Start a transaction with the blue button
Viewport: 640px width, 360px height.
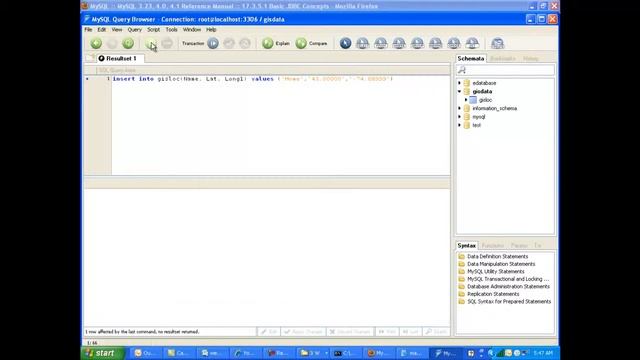[x=213, y=43]
